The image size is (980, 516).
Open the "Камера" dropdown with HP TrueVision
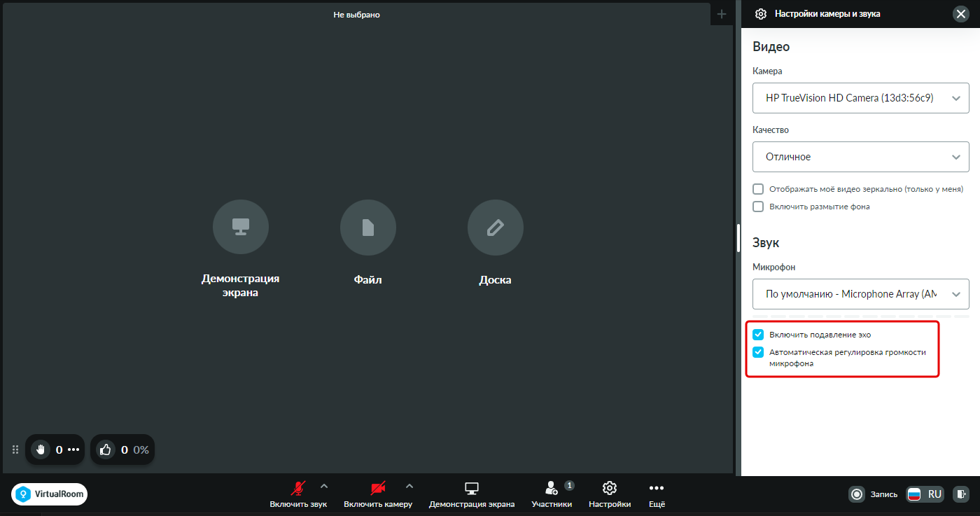pyautogui.click(x=861, y=98)
